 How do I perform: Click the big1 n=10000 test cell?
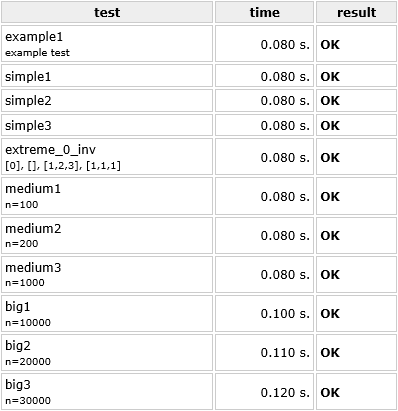tap(107, 313)
